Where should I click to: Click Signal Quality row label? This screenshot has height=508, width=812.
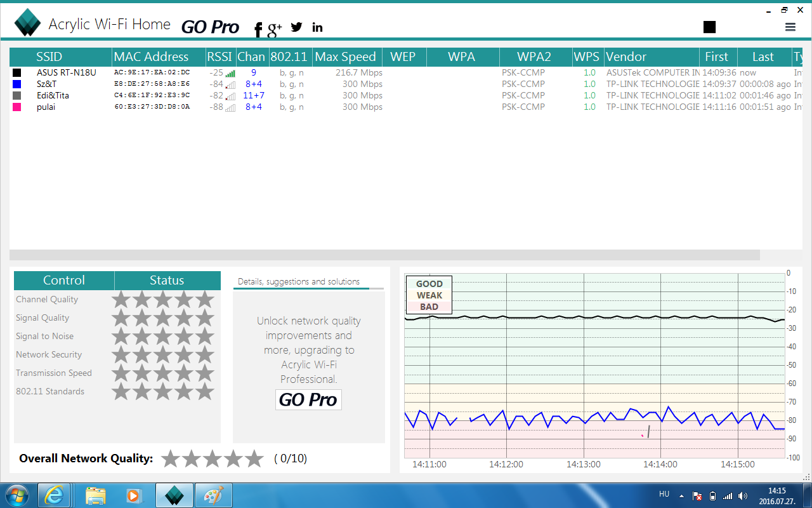43,317
